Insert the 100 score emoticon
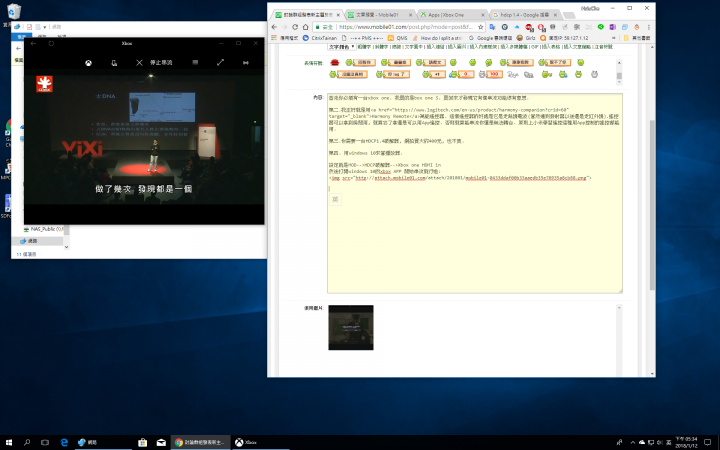The image size is (720, 450). pyautogui.click(x=490, y=74)
